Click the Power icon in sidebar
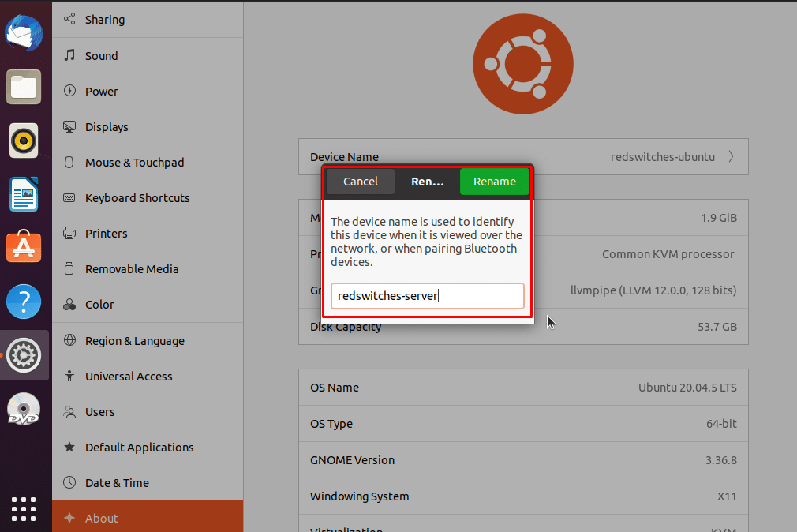The width and height of the screenshot is (797, 532). tap(69, 91)
